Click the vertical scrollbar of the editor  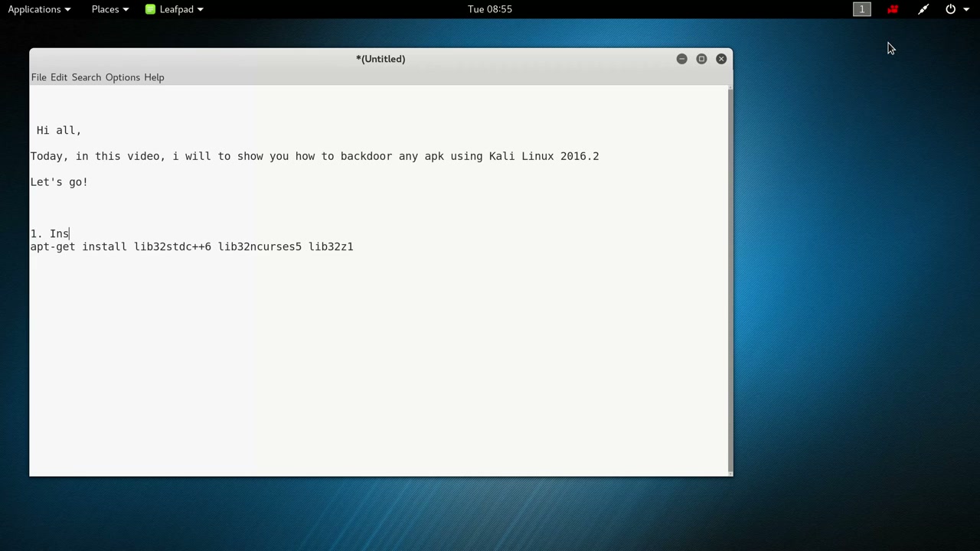[x=730, y=280]
